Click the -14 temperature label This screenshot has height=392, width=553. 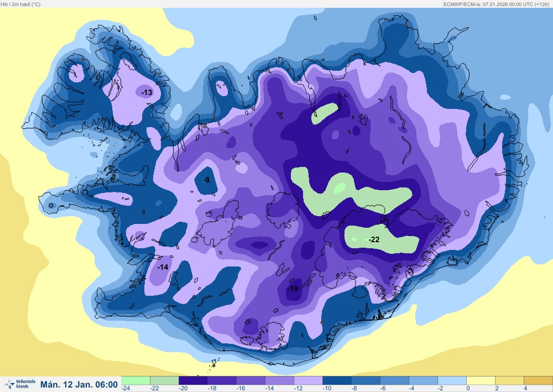(163, 267)
